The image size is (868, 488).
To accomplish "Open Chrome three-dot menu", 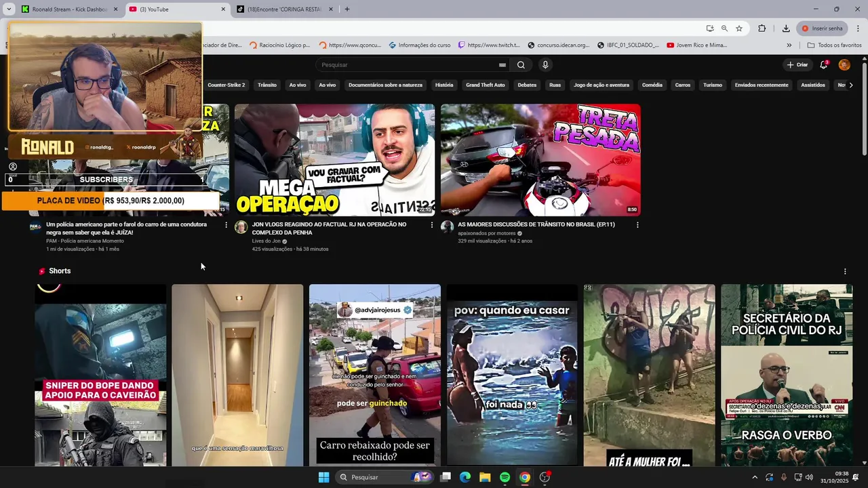I will (x=859, y=28).
